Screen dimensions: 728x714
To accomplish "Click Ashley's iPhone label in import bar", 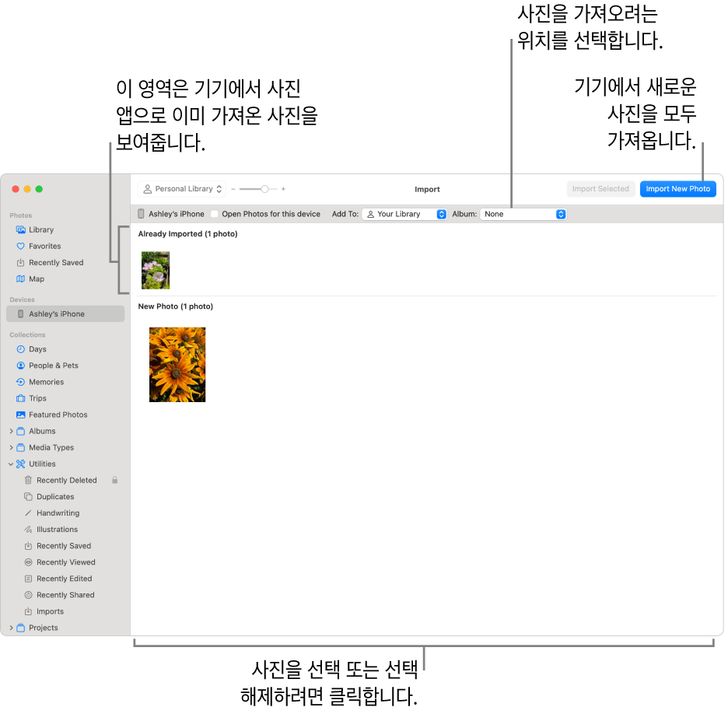I will point(177,215).
